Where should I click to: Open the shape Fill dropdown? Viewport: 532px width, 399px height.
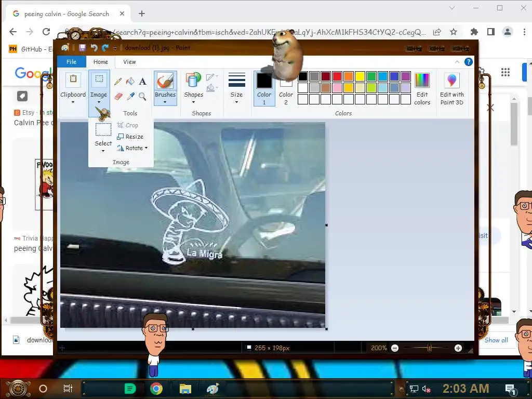point(212,88)
